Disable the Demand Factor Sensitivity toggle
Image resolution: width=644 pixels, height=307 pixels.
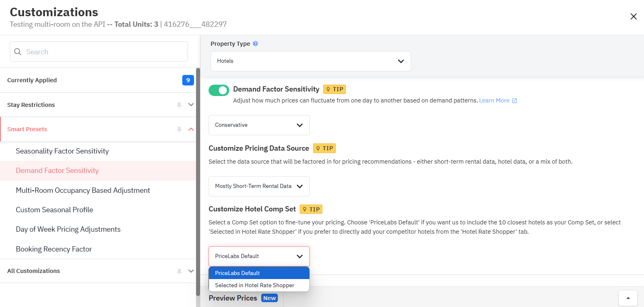coord(219,90)
